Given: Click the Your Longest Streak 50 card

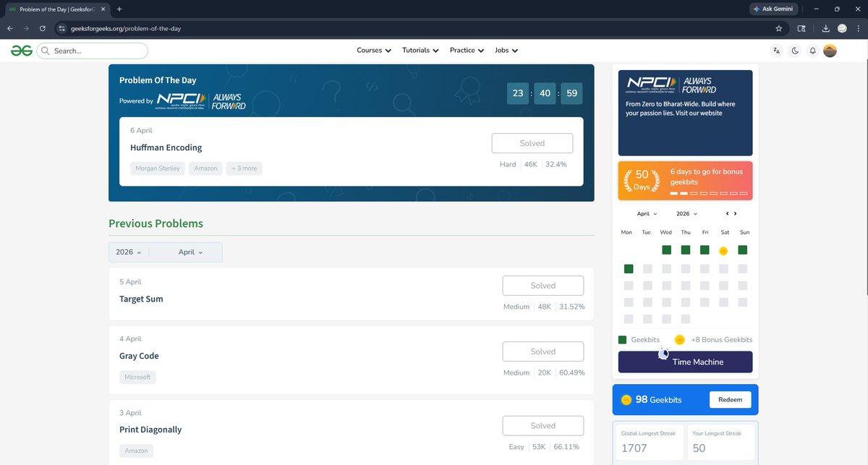Looking at the screenshot, I should [720, 440].
